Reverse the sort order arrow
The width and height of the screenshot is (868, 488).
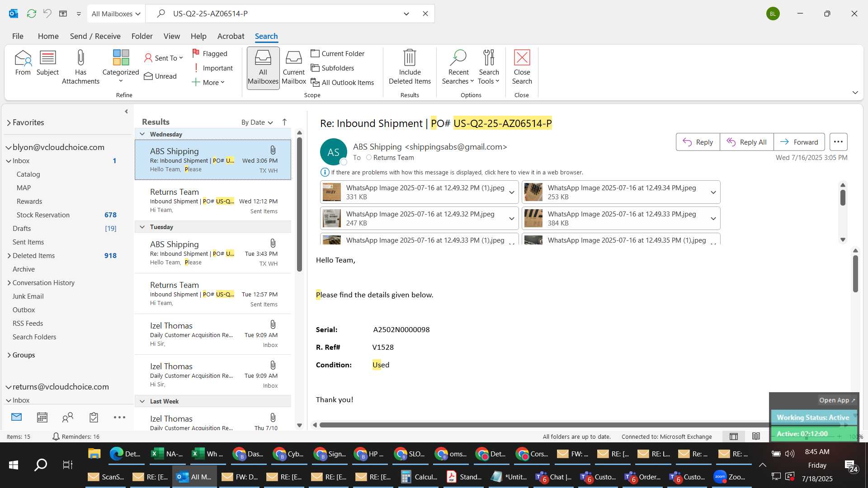pyautogui.click(x=284, y=122)
